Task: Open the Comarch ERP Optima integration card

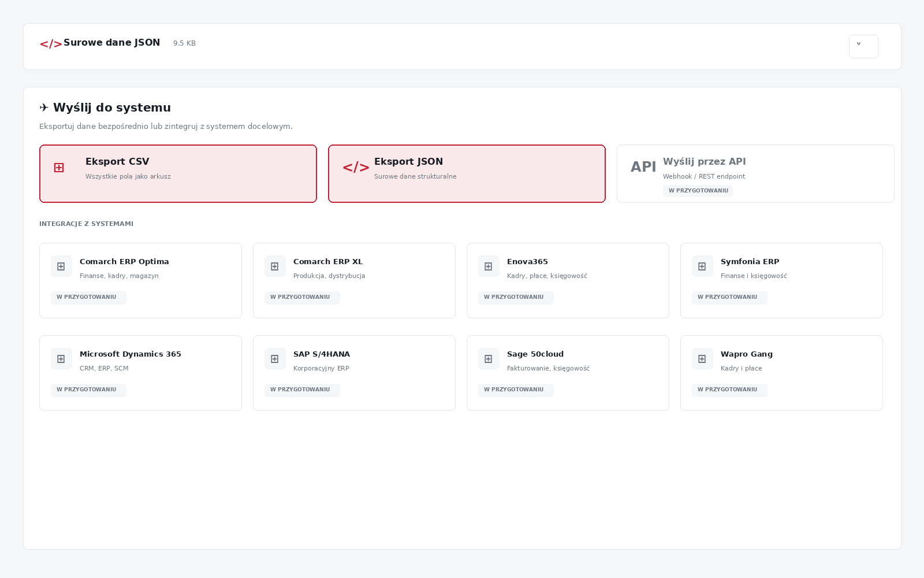Action: (140, 280)
